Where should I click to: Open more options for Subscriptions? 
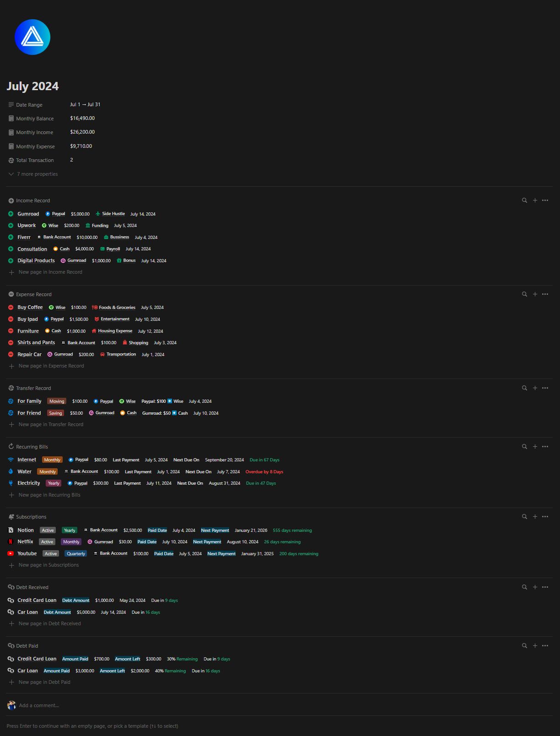pos(545,517)
